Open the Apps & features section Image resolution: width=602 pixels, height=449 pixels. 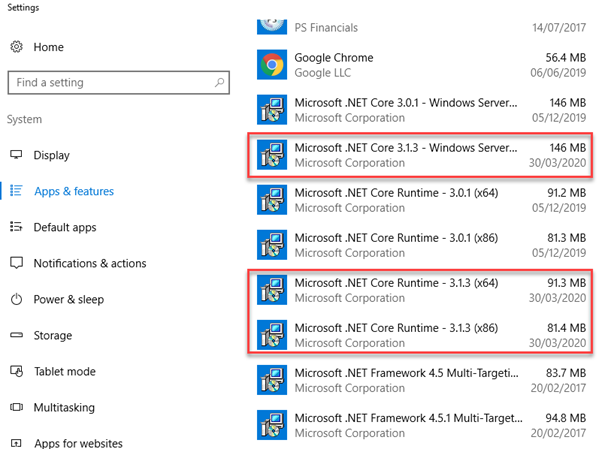point(74,191)
